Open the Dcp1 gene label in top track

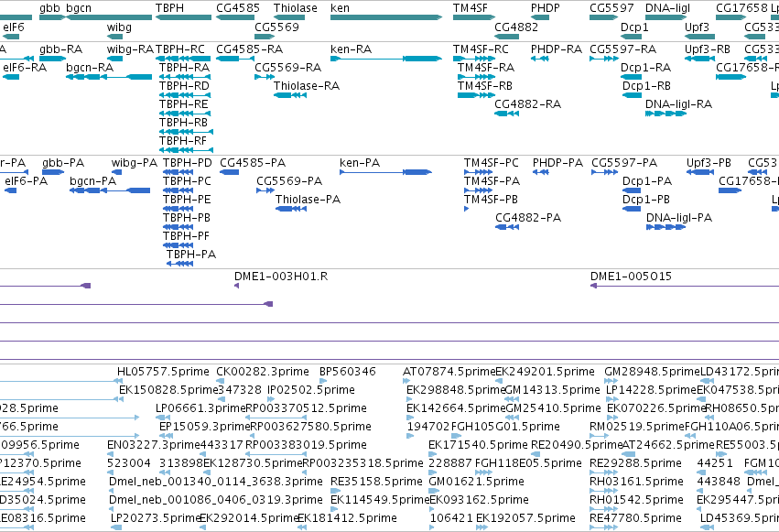pyautogui.click(x=634, y=27)
